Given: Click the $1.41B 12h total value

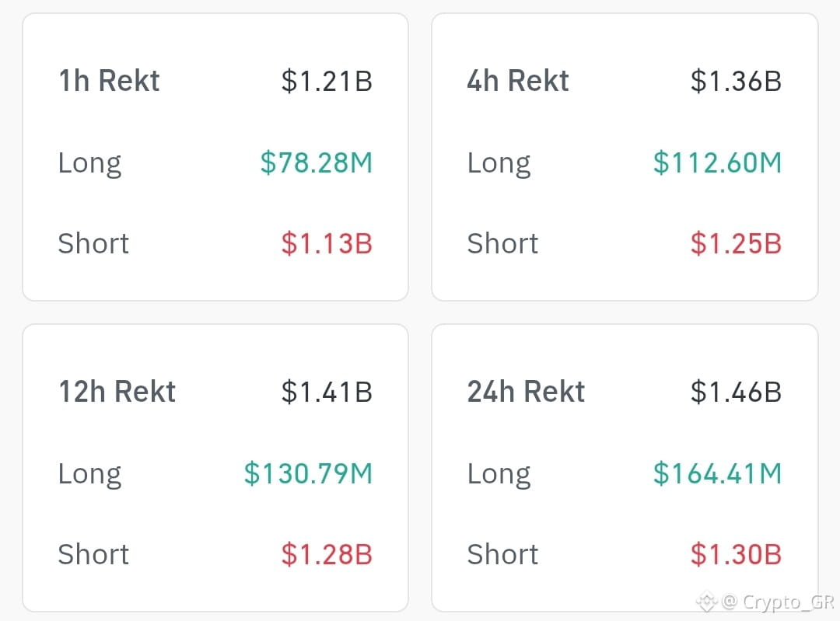Looking at the screenshot, I should click(327, 392).
